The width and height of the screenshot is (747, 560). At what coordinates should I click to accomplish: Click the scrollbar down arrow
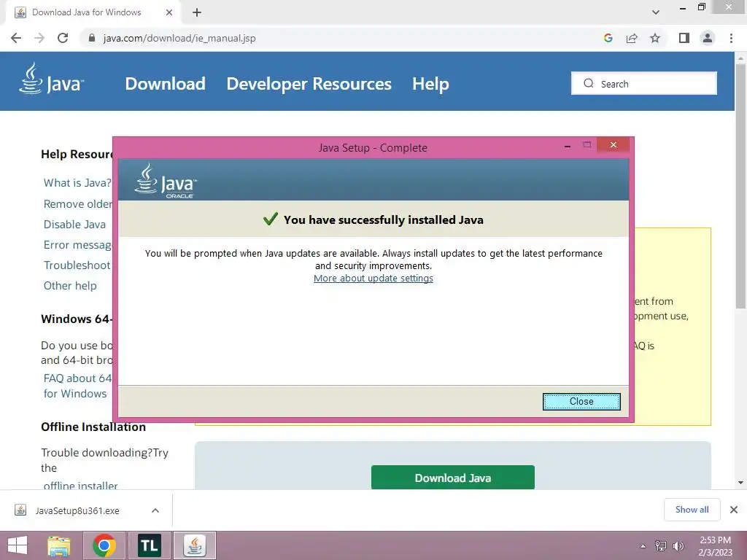740,483
